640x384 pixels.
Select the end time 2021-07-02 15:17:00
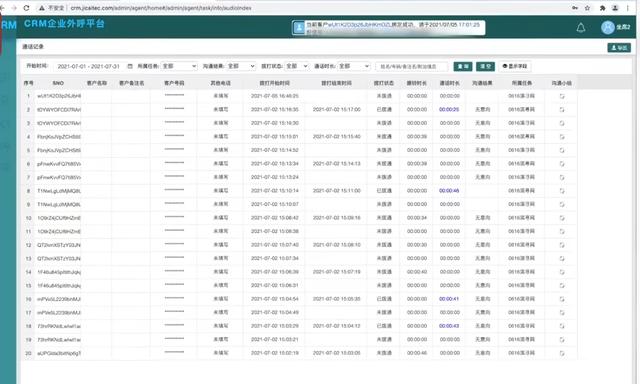pos(337,109)
